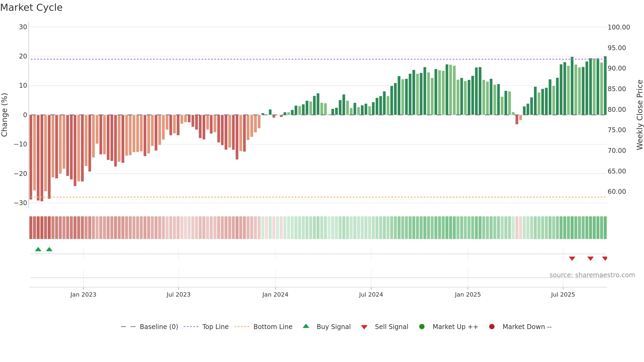Select the second green buy signal triangle marker

[x=49, y=249]
